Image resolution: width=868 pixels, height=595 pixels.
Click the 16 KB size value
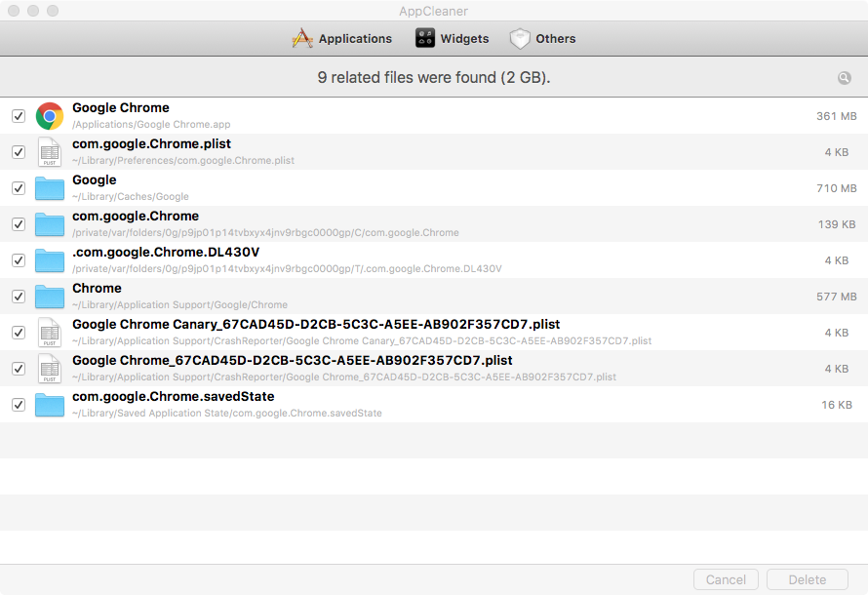tap(837, 405)
